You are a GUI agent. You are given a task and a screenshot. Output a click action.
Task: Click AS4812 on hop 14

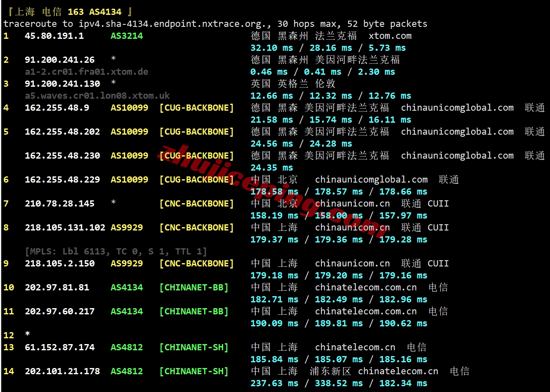pyautogui.click(x=127, y=371)
